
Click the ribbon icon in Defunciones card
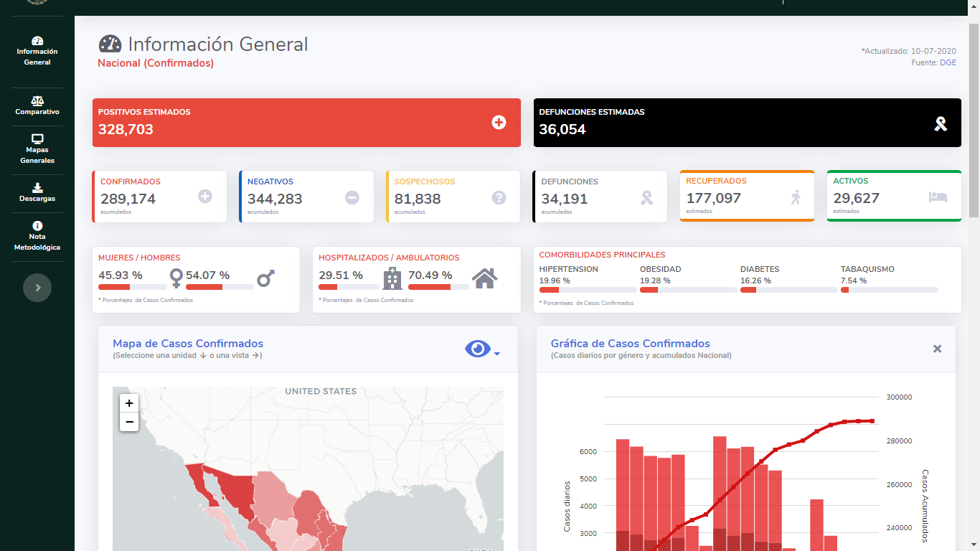click(646, 197)
